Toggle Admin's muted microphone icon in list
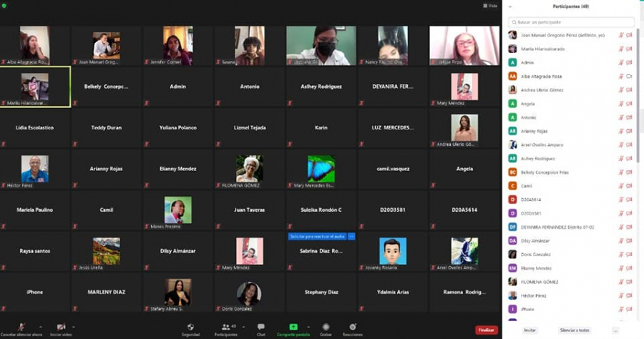Image resolution: width=644 pixels, height=339 pixels. coord(620,62)
